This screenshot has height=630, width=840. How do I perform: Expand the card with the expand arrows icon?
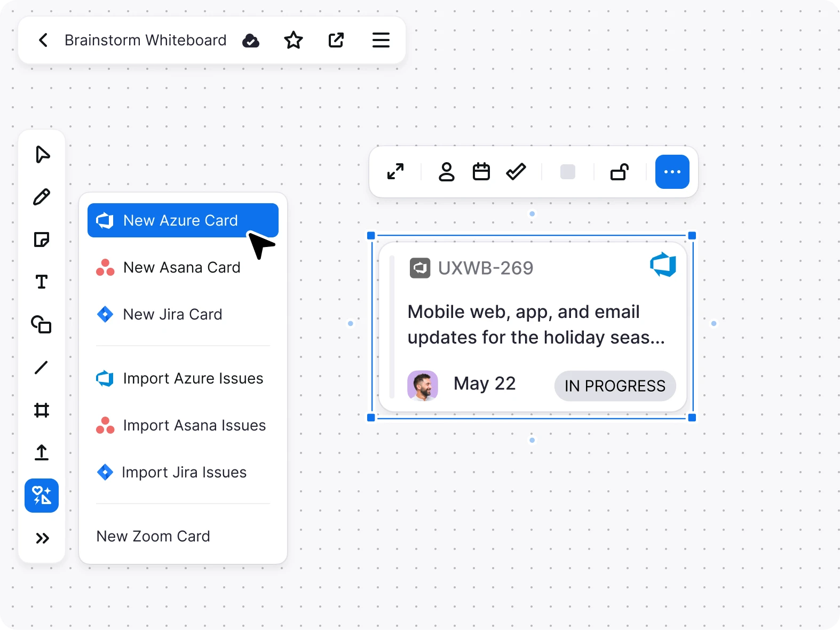pos(395,172)
